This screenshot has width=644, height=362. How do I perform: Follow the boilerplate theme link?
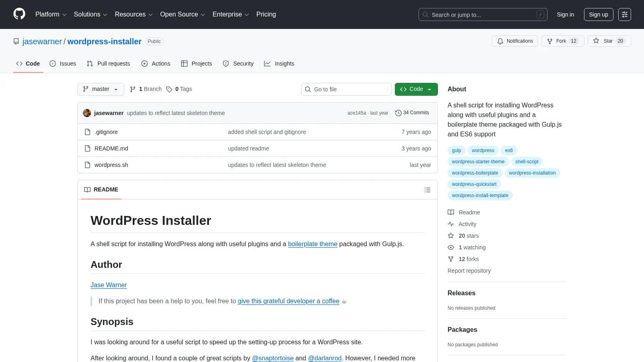coord(313,244)
